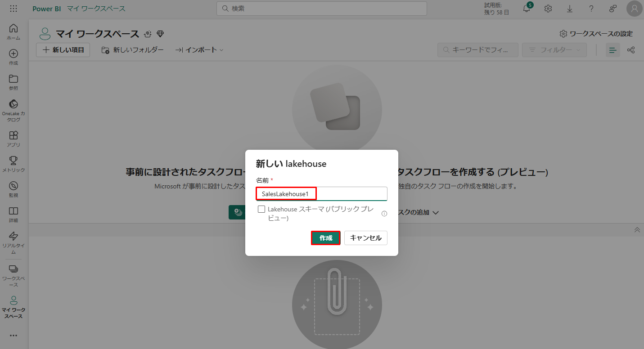Click the info icon next to Lakehouse schema

(384, 214)
